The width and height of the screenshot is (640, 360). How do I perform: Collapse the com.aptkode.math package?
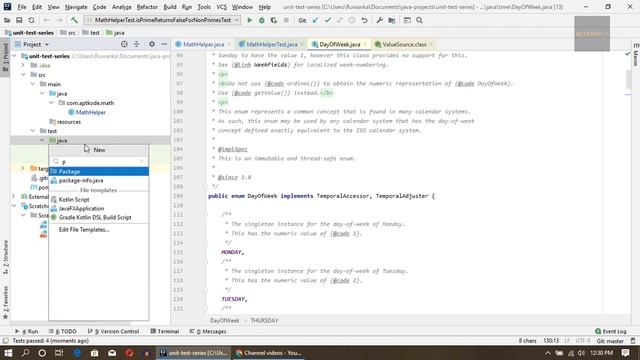point(51,103)
